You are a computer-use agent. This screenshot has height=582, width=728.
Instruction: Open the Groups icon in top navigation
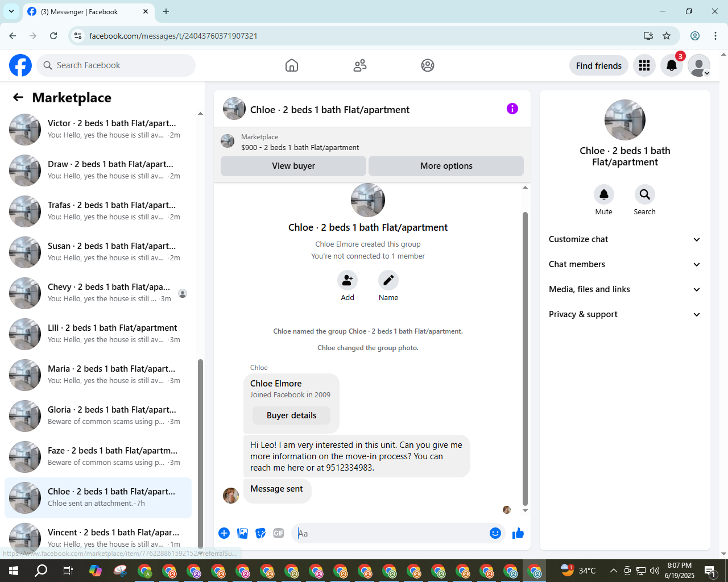[x=428, y=65]
